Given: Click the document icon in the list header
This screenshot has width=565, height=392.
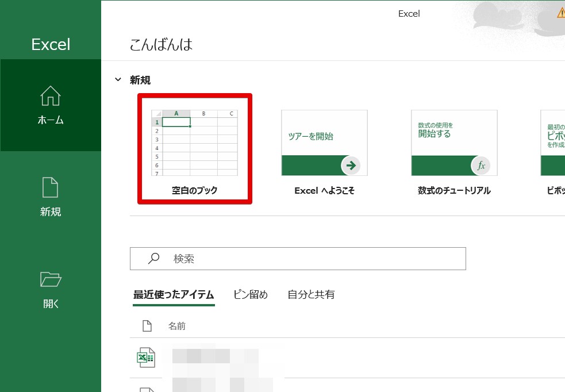Looking at the screenshot, I should tap(147, 326).
